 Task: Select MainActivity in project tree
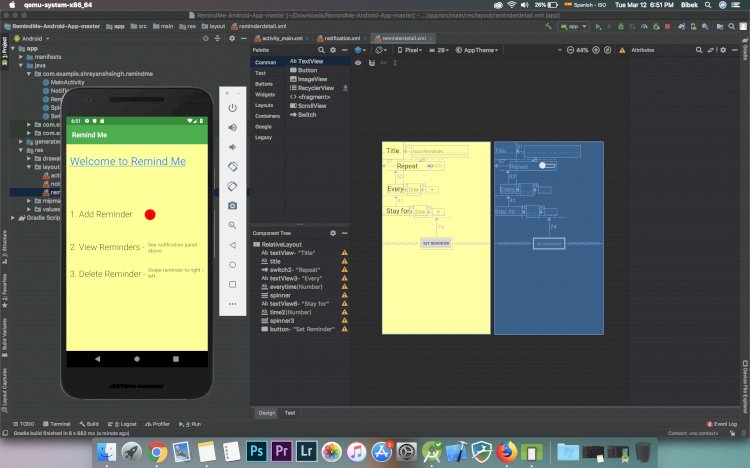coord(63,82)
